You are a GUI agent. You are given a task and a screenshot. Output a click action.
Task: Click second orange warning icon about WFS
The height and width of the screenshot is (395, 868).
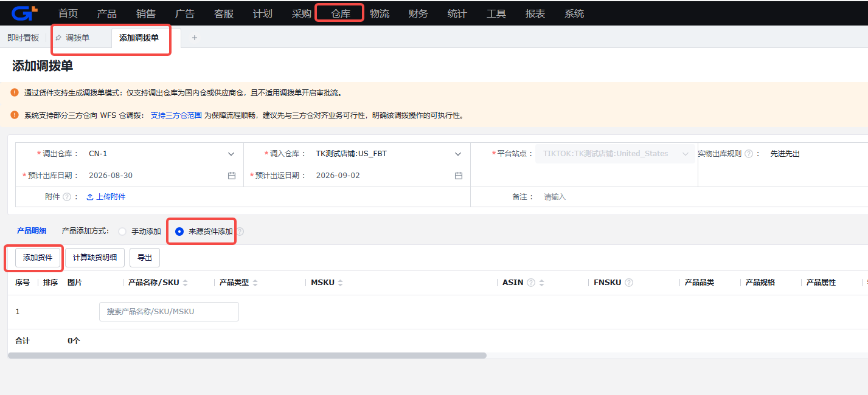pyautogui.click(x=15, y=114)
